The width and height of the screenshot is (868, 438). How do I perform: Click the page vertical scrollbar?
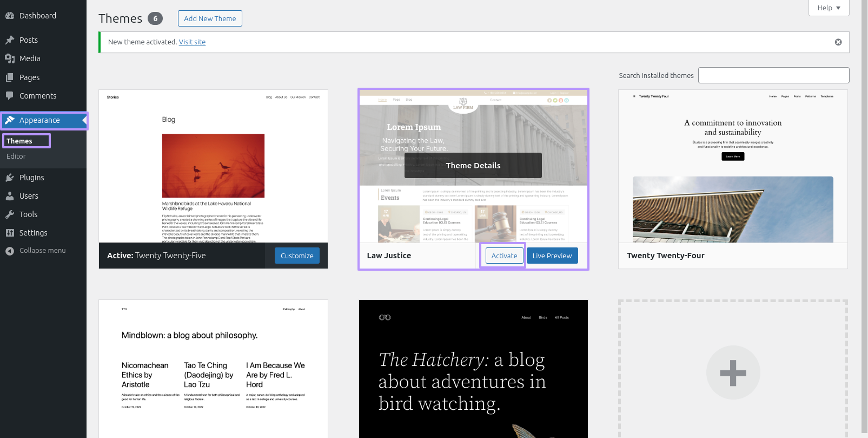point(864,217)
